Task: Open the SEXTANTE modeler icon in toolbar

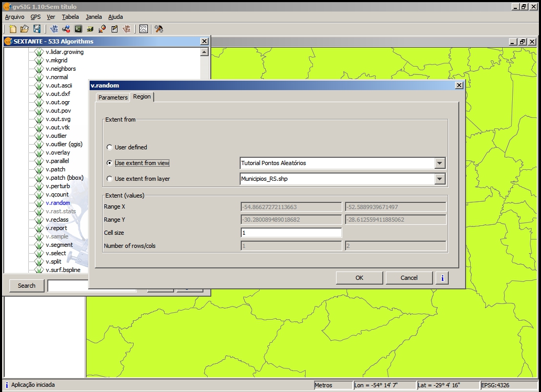Action: pyautogui.click(x=66, y=29)
